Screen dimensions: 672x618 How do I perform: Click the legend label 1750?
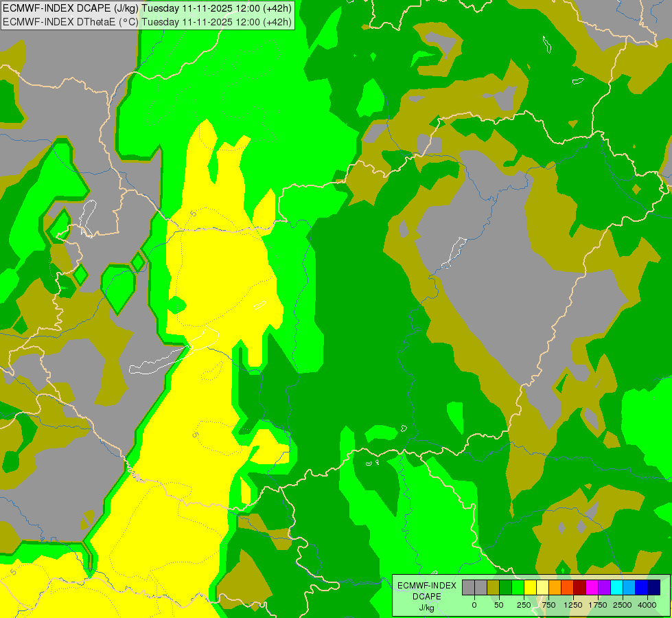point(598,605)
